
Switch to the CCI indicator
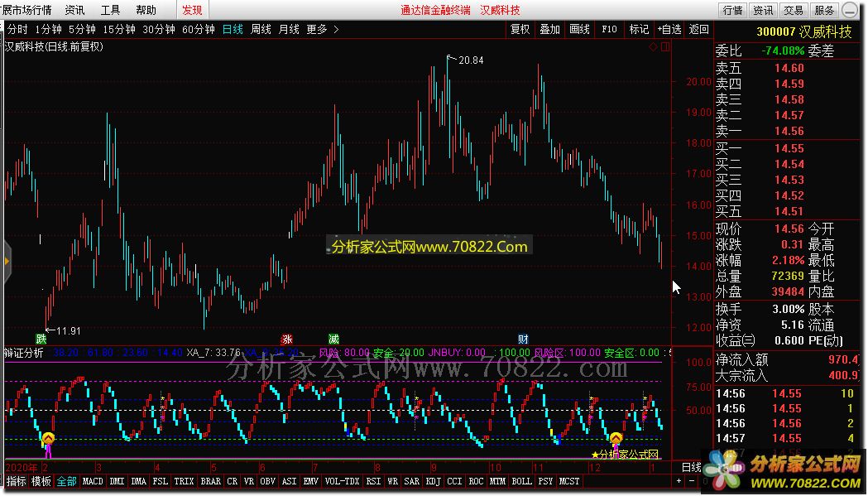click(454, 481)
